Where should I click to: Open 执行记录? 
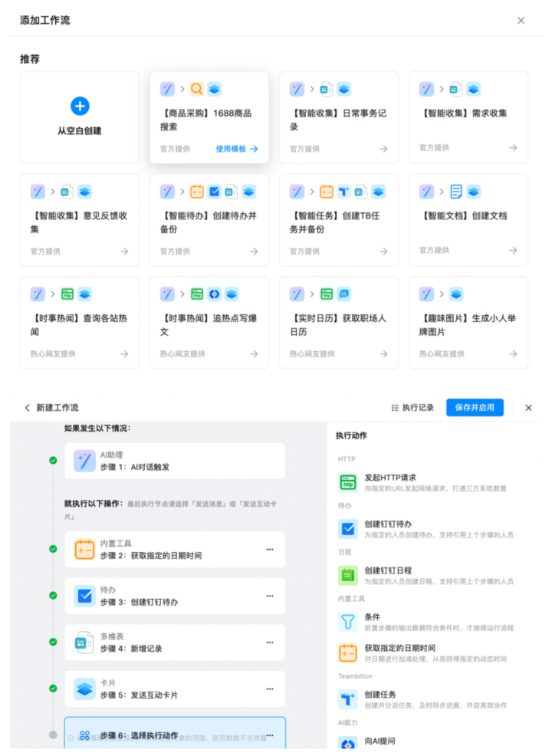coord(412,407)
